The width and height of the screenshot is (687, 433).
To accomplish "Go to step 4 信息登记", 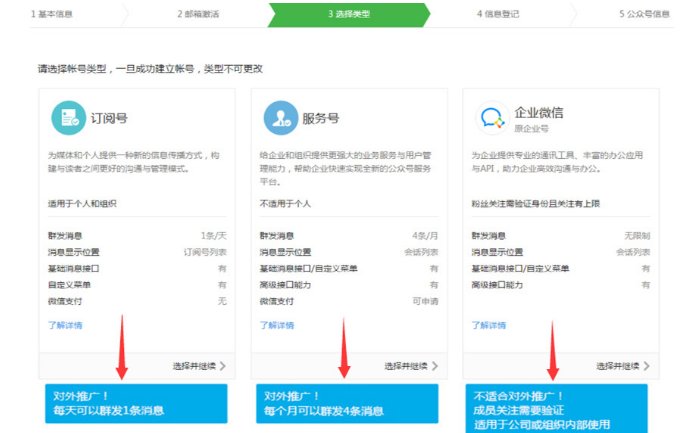I will (x=498, y=14).
